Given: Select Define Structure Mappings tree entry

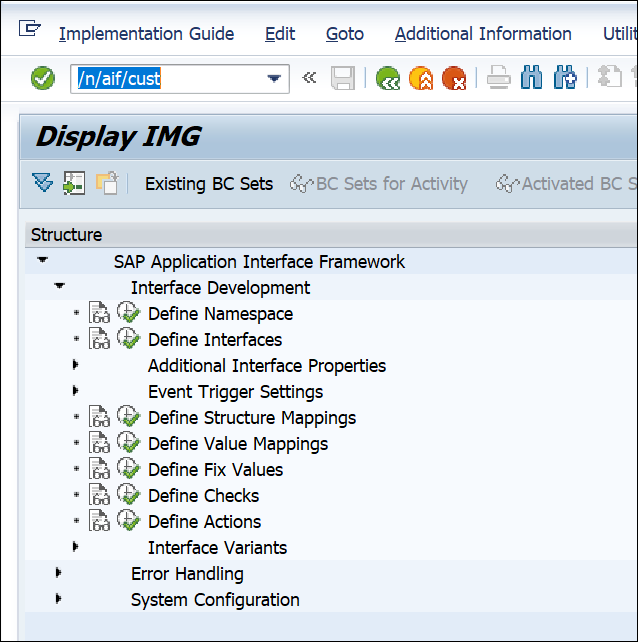Looking at the screenshot, I should (x=252, y=418).
